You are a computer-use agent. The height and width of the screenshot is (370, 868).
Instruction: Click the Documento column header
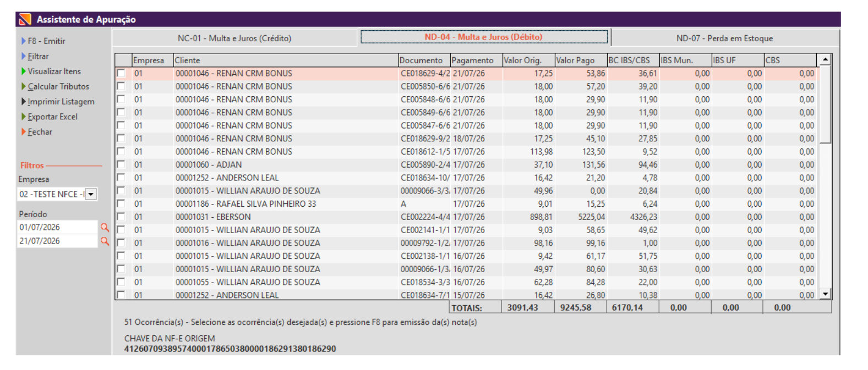(424, 60)
